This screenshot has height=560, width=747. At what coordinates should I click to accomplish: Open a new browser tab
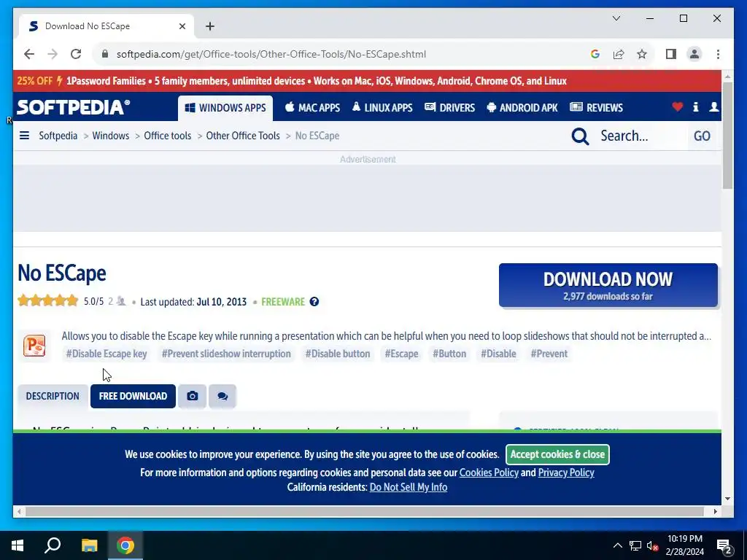[210, 26]
